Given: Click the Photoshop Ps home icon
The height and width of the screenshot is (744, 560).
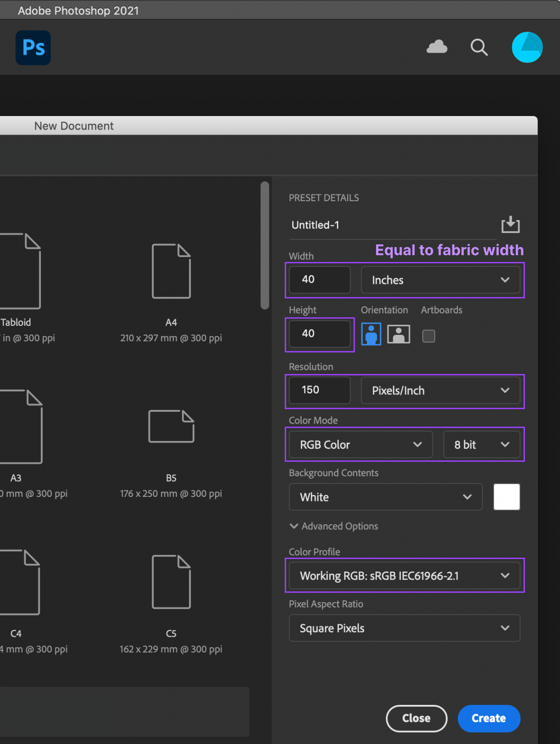Looking at the screenshot, I should coord(33,48).
